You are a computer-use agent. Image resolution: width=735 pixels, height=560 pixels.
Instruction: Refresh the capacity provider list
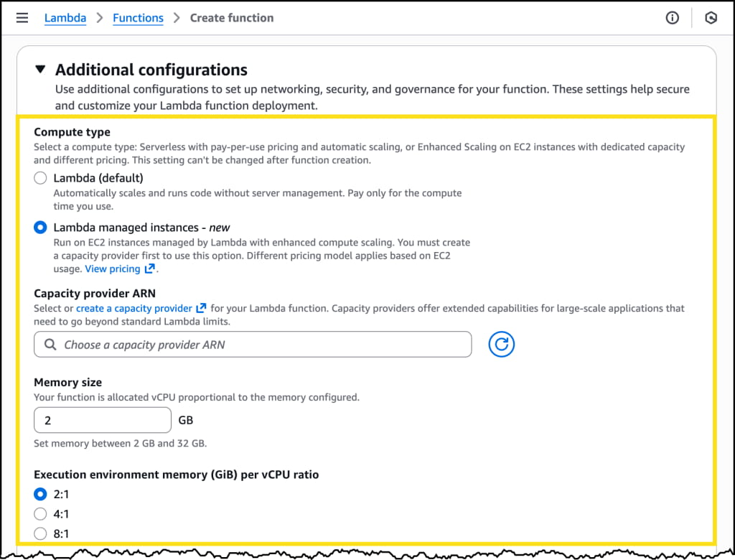click(502, 345)
